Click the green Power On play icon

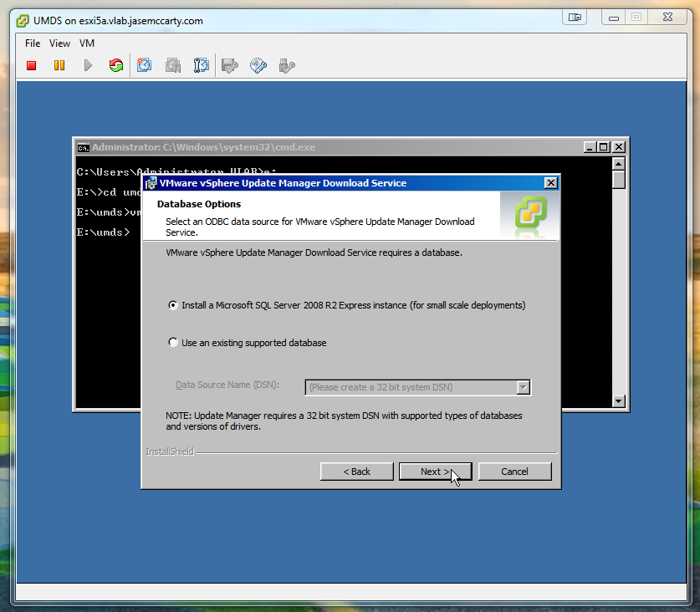click(x=88, y=65)
